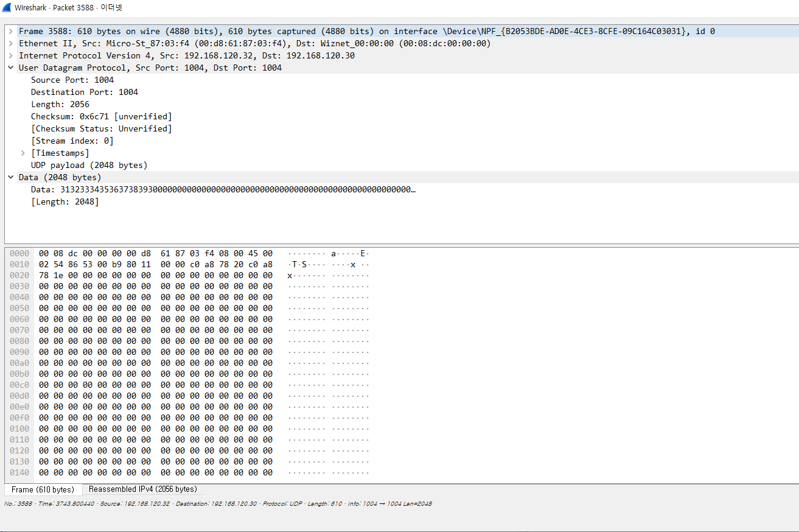799x532 pixels.
Task: Expand the Frame 3588 tree row
Action: 11,31
